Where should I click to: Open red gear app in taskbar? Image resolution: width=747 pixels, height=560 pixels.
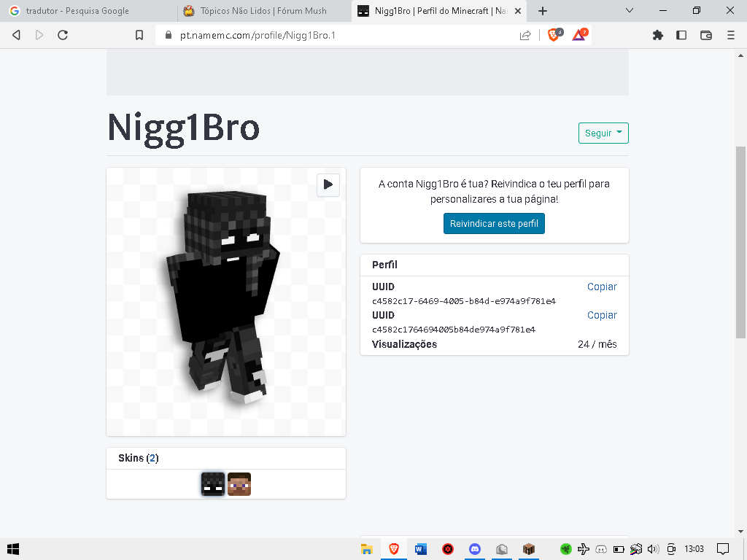point(448,549)
